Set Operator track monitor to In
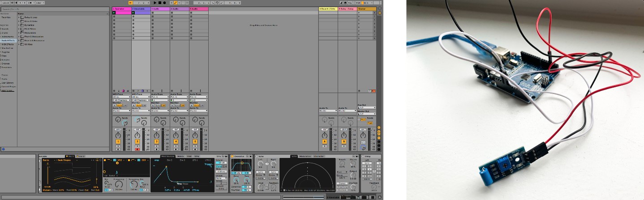Viewport: 644px width, 200px height. click(x=115, y=105)
